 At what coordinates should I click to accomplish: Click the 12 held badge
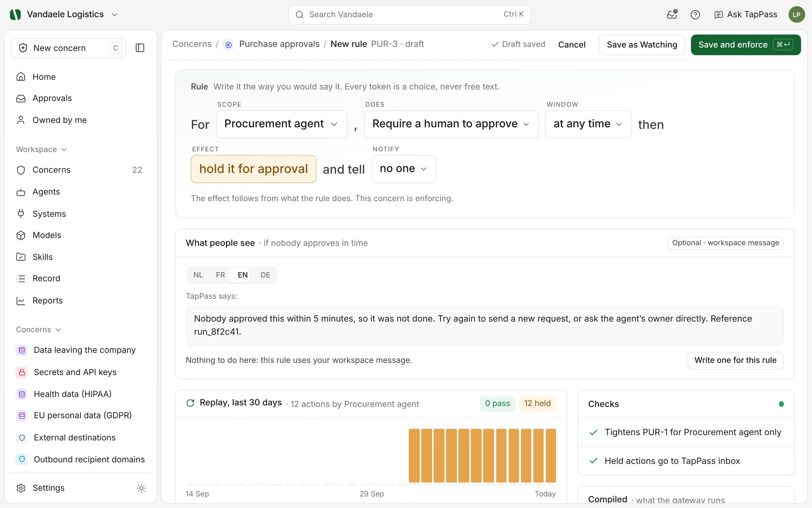[537, 404]
